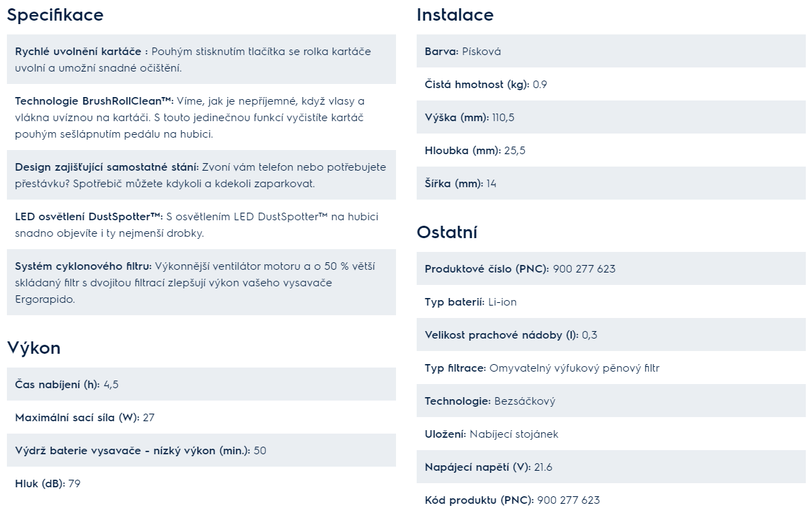Select the Hluk (dB) row
Image resolution: width=812 pixels, height=510 pixels.
pos(201,484)
